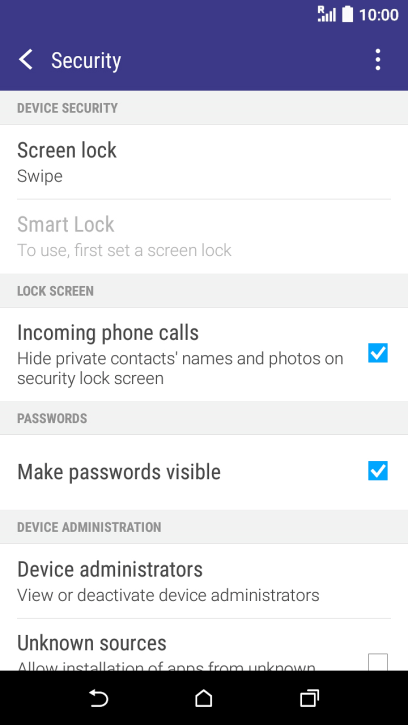
Task: Tap the signal strength status icon
Action: click(326, 14)
